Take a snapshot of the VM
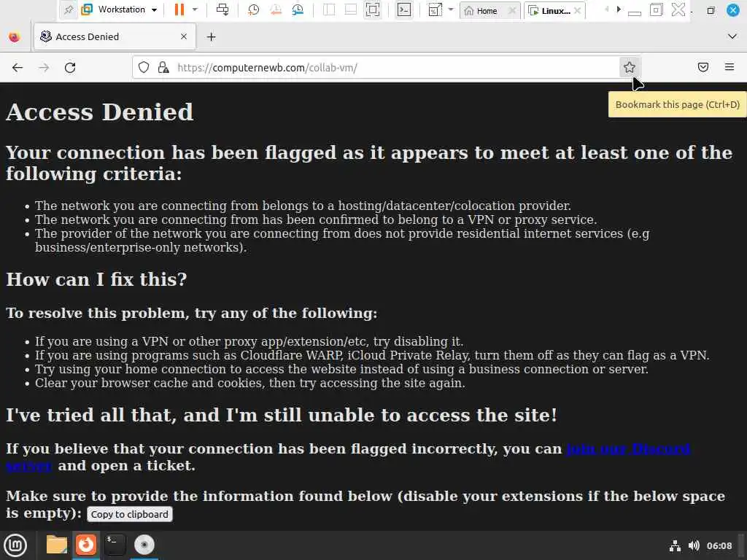Image resolution: width=747 pixels, height=560 pixels. tap(253, 9)
